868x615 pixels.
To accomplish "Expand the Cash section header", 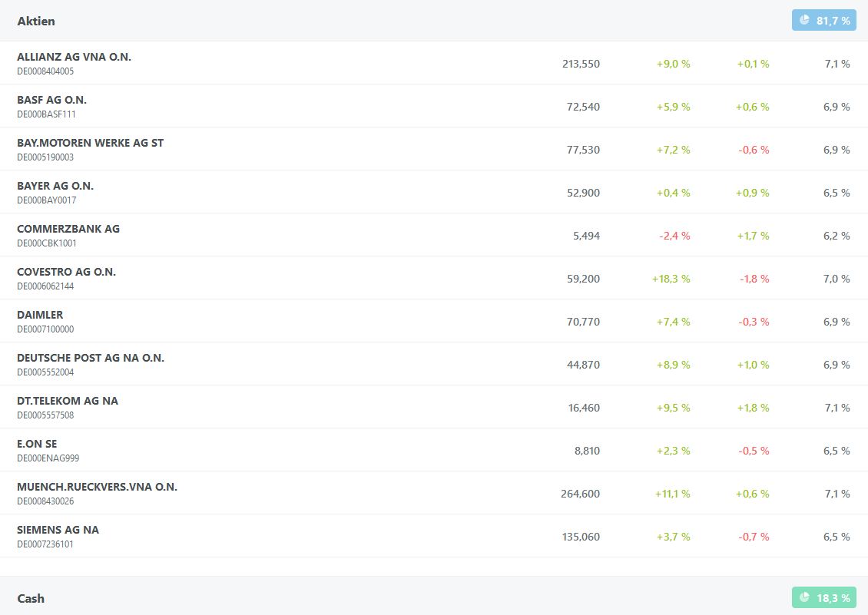I will [31, 598].
